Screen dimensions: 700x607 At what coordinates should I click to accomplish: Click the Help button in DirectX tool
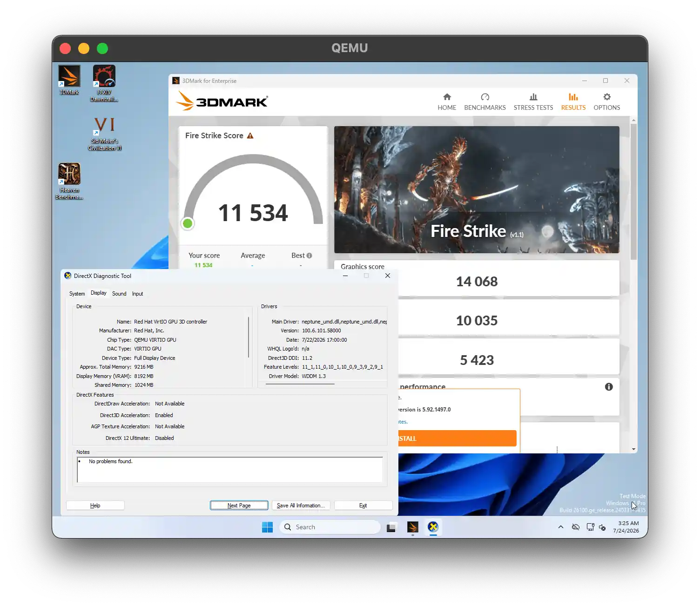pyautogui.click(x=95, y=506)
